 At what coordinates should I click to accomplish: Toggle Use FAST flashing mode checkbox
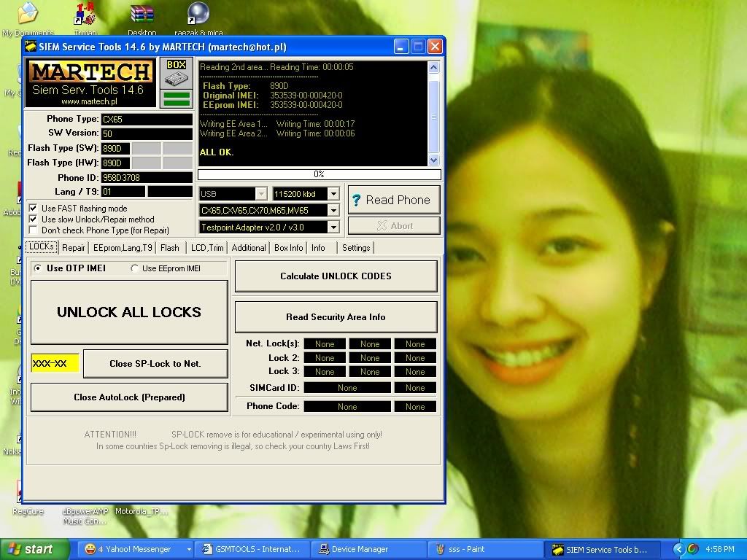34,208
